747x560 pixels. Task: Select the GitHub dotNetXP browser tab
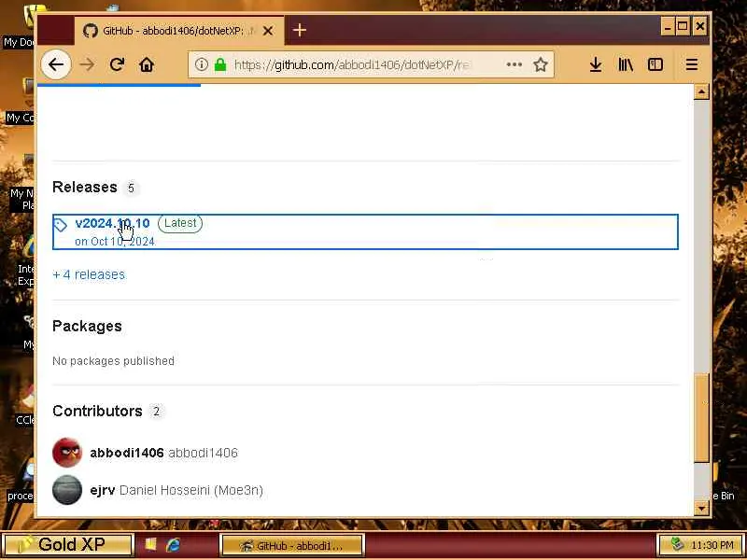pyautogui.click(x=178, y=31)
